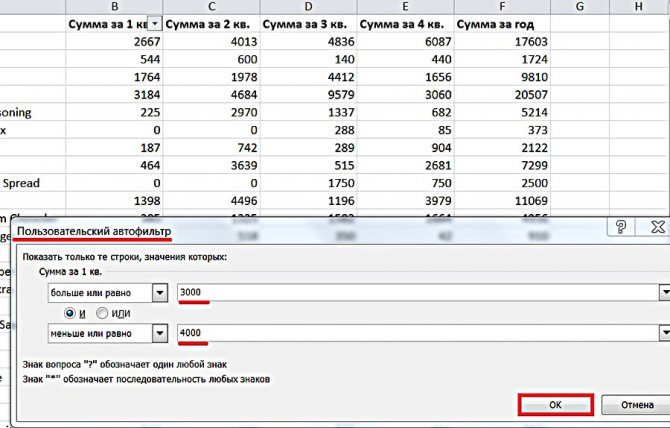
Task: Select cell with value 1764
Action: (114, 77)
